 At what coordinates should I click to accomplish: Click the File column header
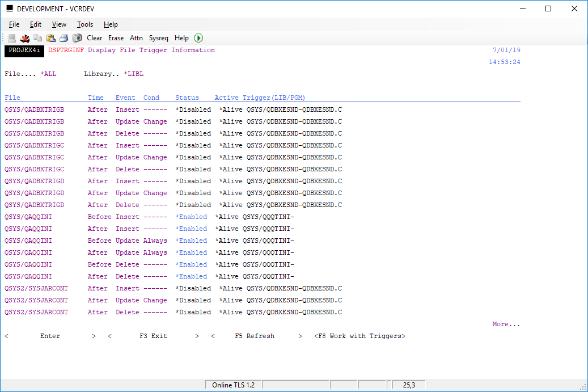[12, 98]
